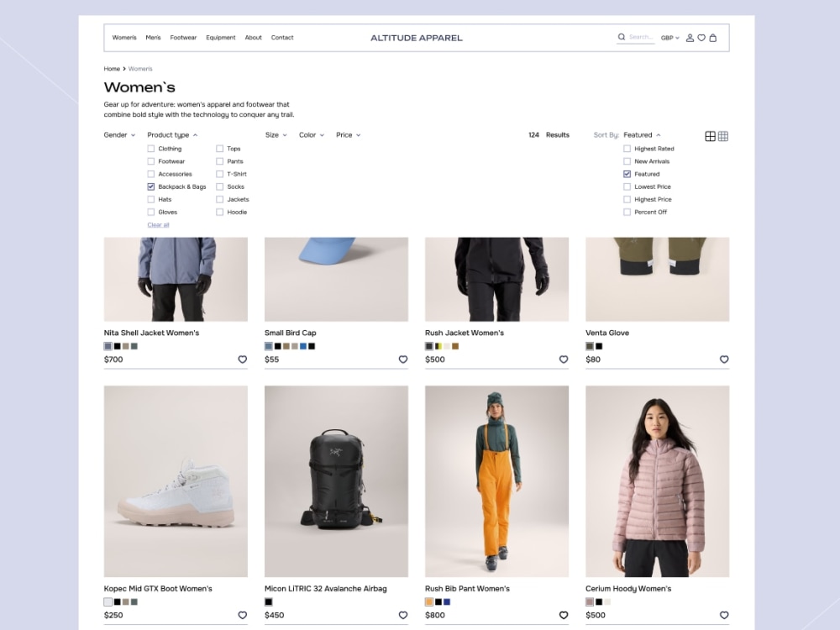Go to Home breadcrumb link

tap(112, 69)
